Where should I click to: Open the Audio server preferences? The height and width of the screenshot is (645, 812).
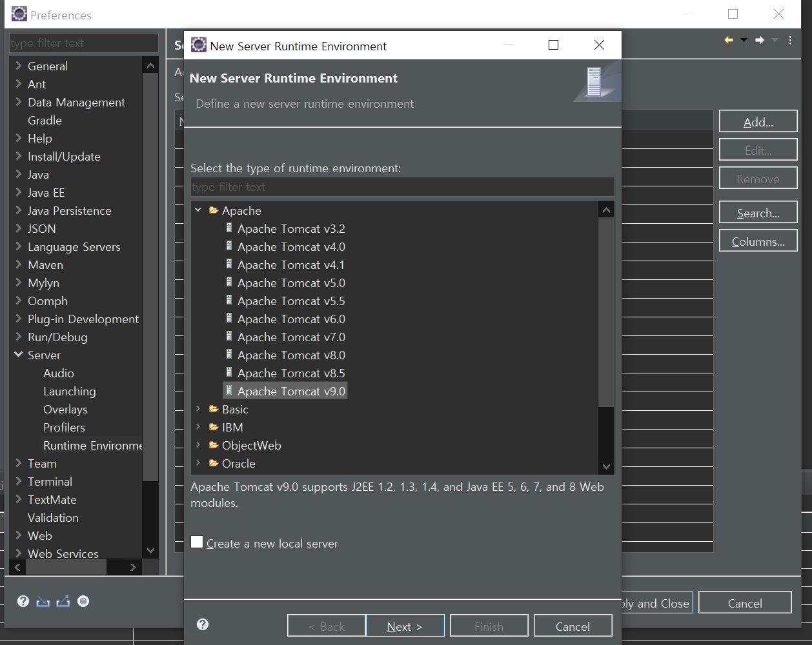(59, 373)
